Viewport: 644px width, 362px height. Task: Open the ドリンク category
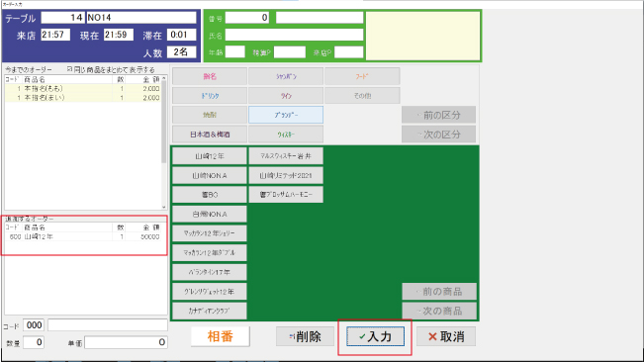(210, 96)
